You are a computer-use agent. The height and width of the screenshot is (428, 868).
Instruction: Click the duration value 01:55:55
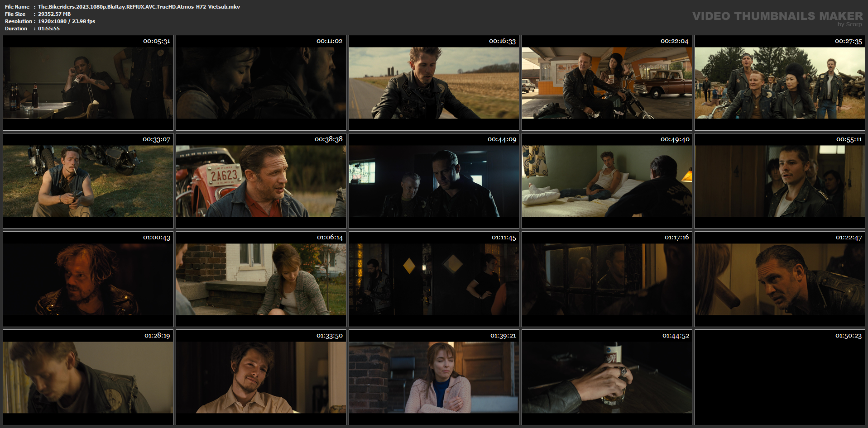pos(49,29)
